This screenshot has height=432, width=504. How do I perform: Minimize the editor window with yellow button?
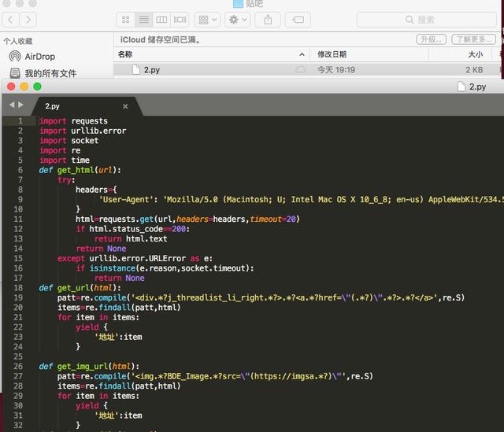tap(24, 87)
